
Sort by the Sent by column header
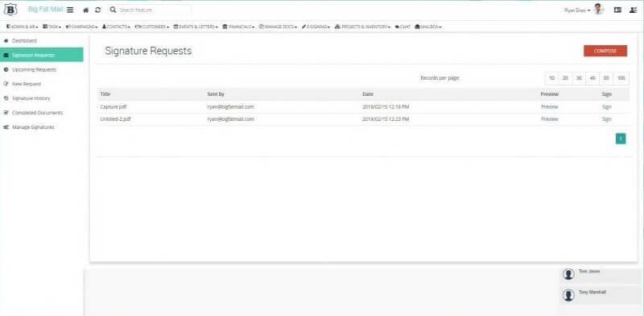pos(216,94)
